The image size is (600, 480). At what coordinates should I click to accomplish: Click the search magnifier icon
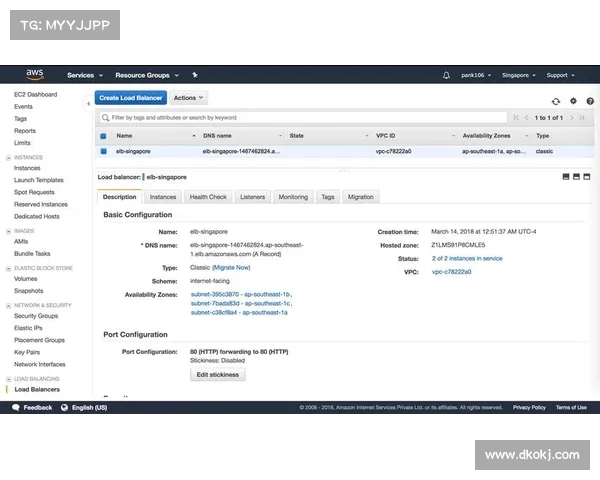pyautogui.click(x=105, y=118)
